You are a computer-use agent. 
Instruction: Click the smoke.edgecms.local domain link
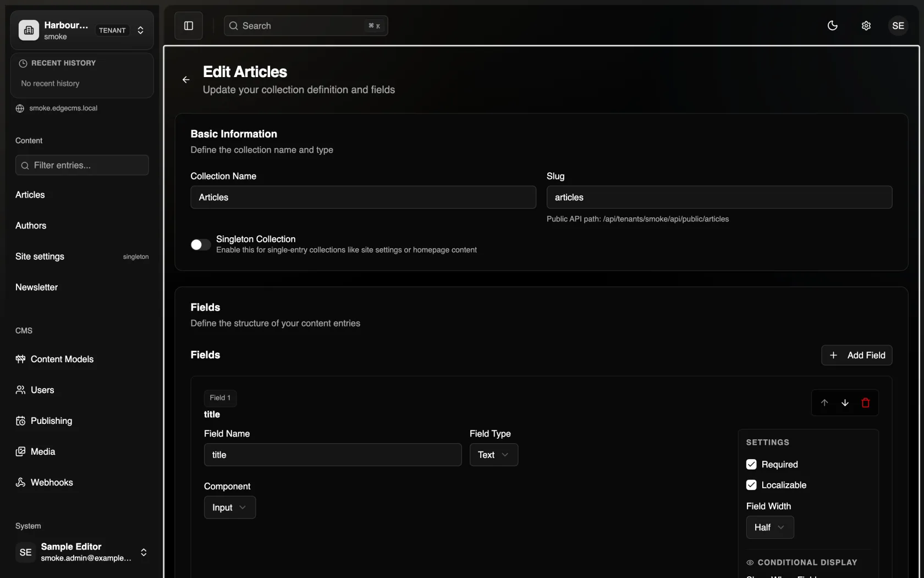pos(63,108)
